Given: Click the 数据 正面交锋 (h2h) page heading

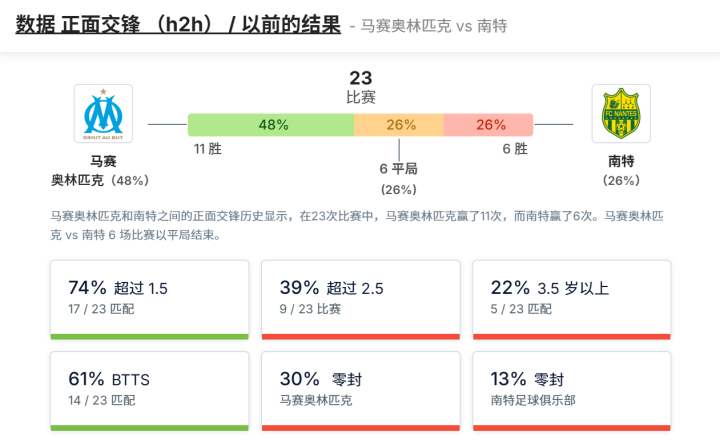Looking at the screenshot, I should click(178, 25).
